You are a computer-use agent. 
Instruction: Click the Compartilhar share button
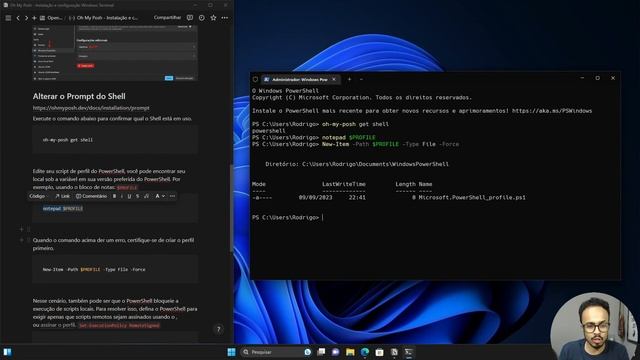[167, 18]
